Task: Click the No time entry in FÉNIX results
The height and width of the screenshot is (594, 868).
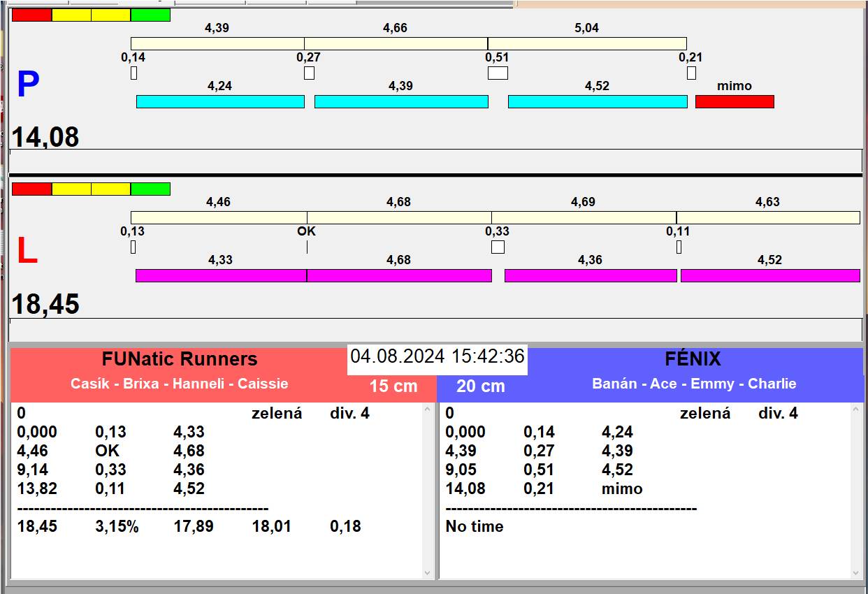Action: 475,526
